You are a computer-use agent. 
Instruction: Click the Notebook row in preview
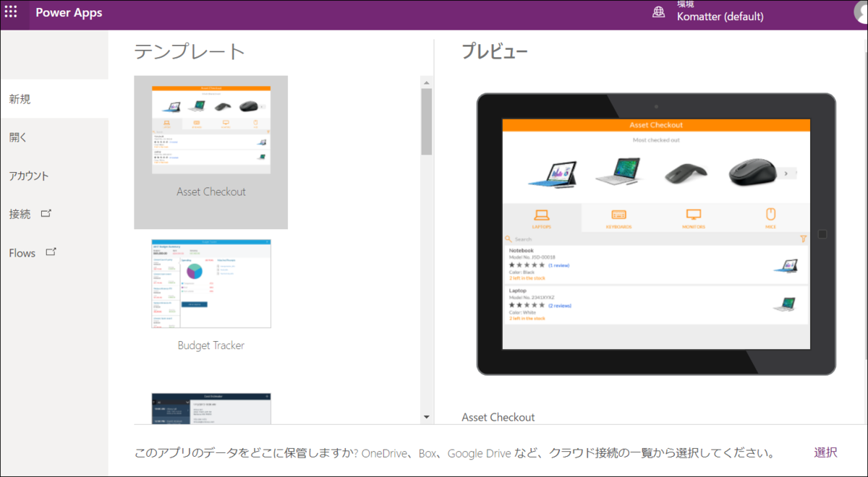pos(655,265)
